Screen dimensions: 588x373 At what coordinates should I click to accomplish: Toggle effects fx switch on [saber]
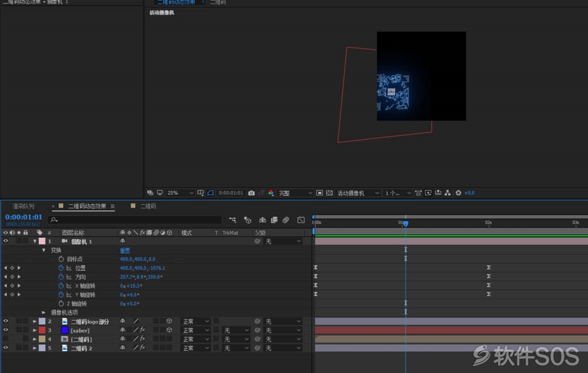(x=142, y=330)
